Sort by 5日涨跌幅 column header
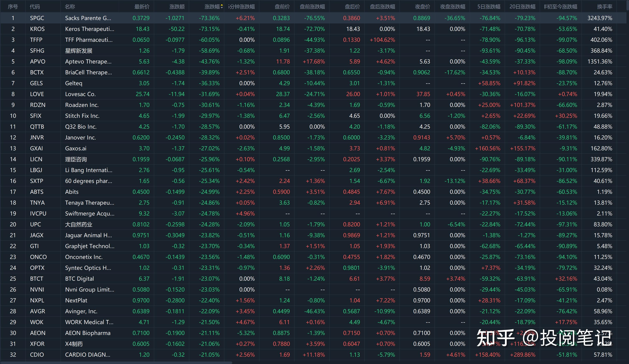Screen dimensions: 629x364 (x=489, y=7)
